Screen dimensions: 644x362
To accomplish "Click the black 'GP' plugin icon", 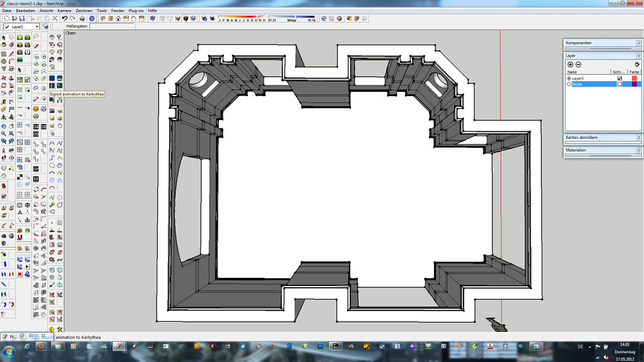I will (x=36, y=169).
